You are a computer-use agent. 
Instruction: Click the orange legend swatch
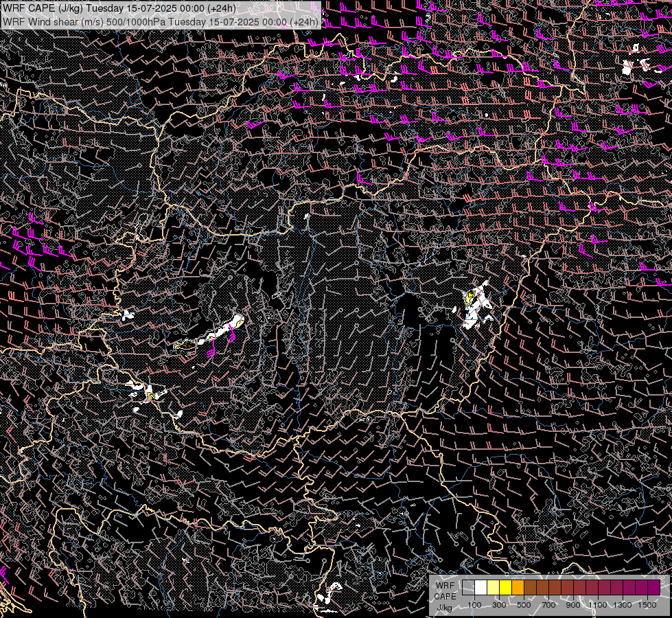click(x=518, y=587)
